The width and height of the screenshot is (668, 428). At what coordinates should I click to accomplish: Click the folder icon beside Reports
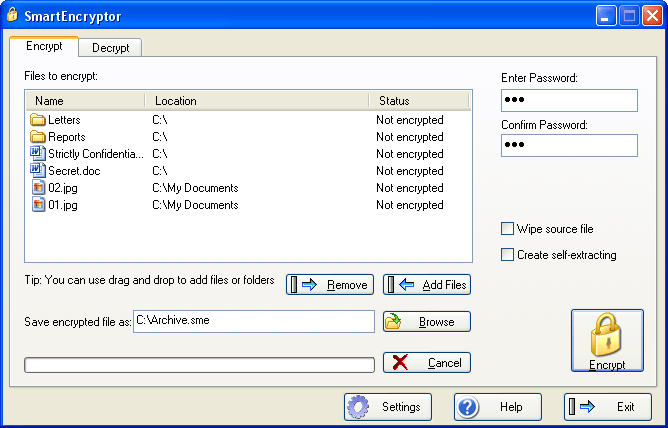(37, 137)
